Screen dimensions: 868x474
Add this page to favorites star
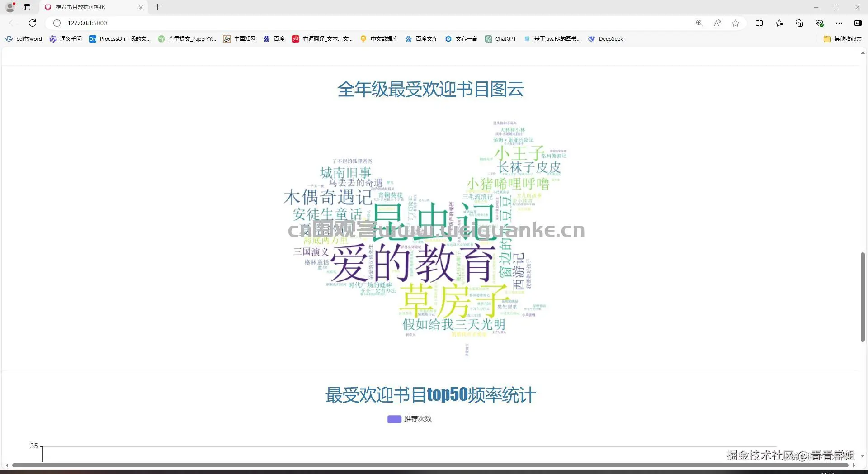point(736,23)
